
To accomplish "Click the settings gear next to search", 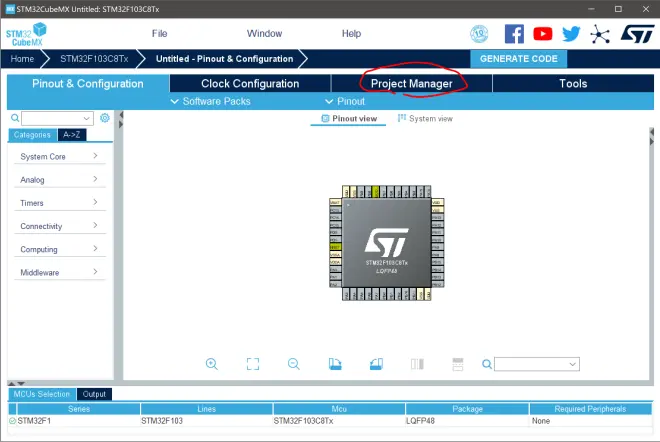I will coord(105,118).
